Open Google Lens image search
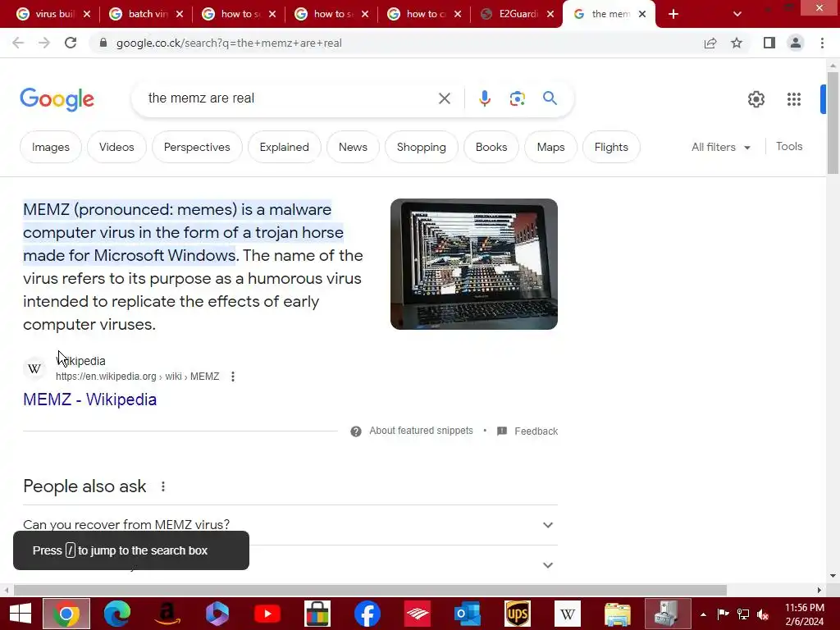 [517, 98]
